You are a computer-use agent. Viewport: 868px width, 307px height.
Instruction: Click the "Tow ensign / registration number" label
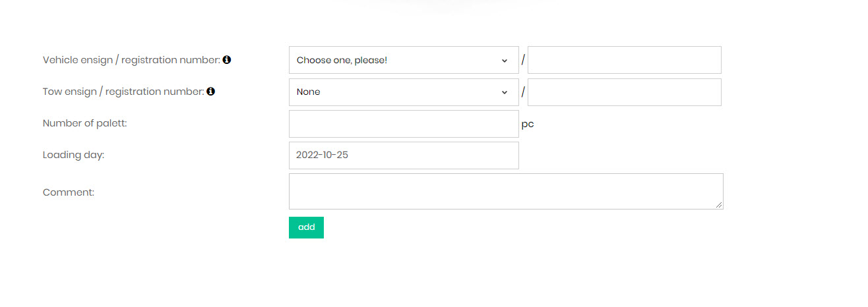[123, 92]
